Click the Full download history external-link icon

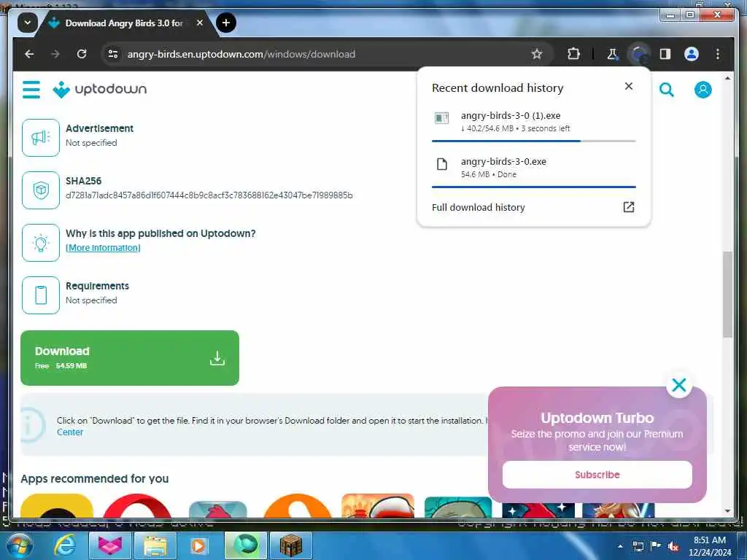click(x=628, y=207)
